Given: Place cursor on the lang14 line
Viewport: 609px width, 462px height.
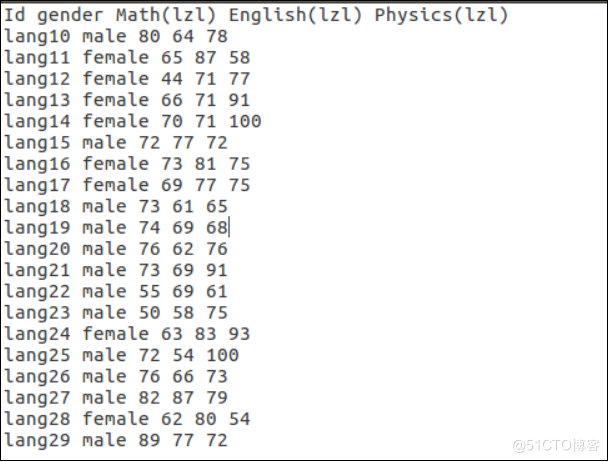Looking at the screenshot, I should pos(132,122).
